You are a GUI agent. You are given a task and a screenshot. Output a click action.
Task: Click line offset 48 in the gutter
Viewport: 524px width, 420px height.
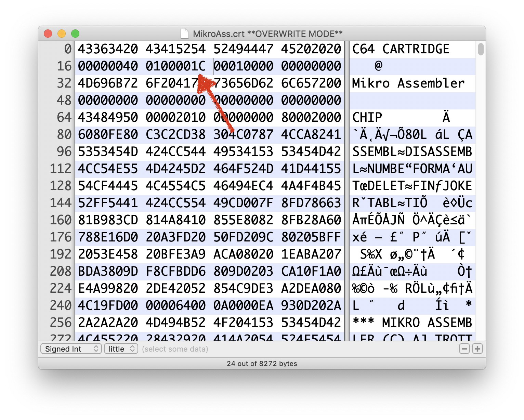(x=64, y=100)
